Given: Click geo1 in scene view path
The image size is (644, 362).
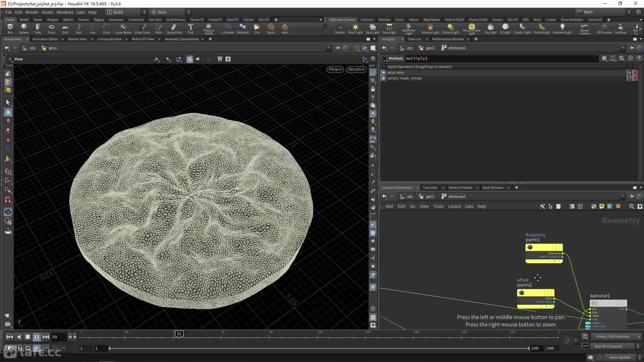Looking at the screenshot, I should [x=49, y=48].
